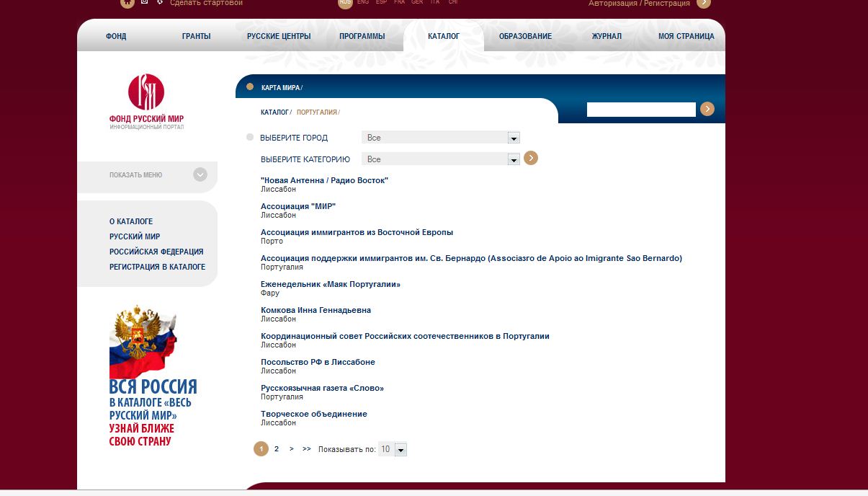Click the Фонд Русский Мир logo
868x496 pixels.
146,102
